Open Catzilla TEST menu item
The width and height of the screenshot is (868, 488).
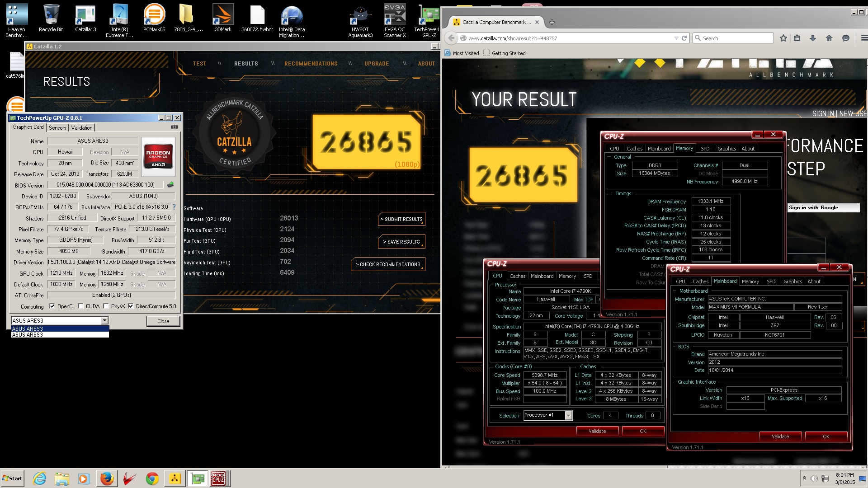(199, 64)
